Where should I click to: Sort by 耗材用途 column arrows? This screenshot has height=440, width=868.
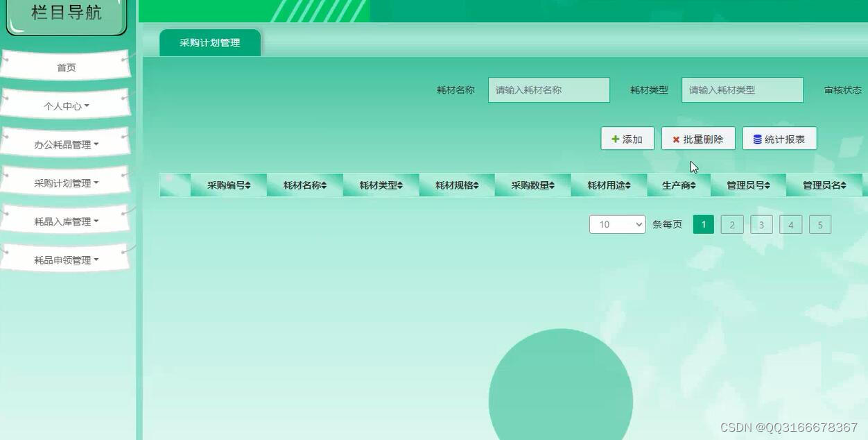(x=628, y=185)
